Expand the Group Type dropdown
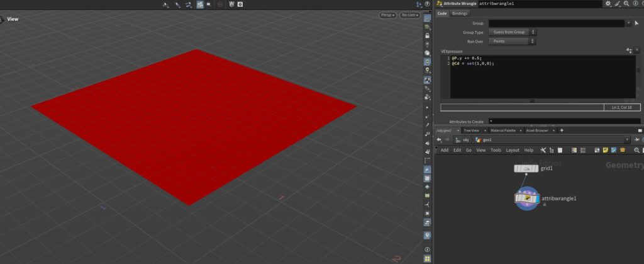Viewport: 644px width, 264px height. click(513, 32)
